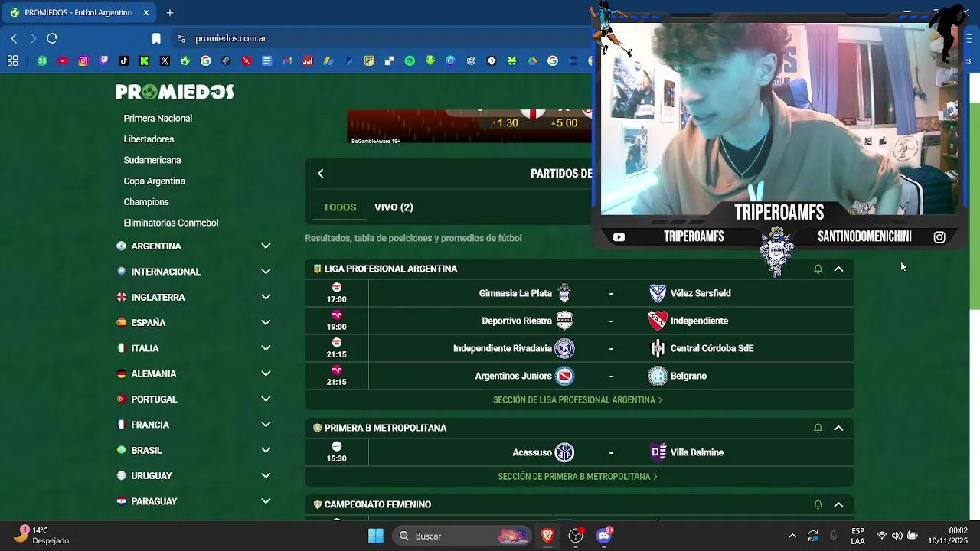Bookmark this page via address bar icon
Image resolution: width=980 pixels, height=551 pixels.
pos(156,38)
